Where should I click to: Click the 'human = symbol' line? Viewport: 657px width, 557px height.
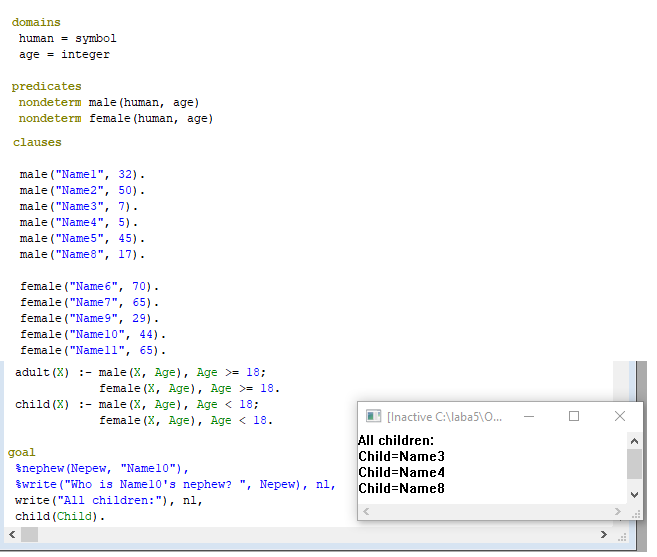click(x=67, y=39)
